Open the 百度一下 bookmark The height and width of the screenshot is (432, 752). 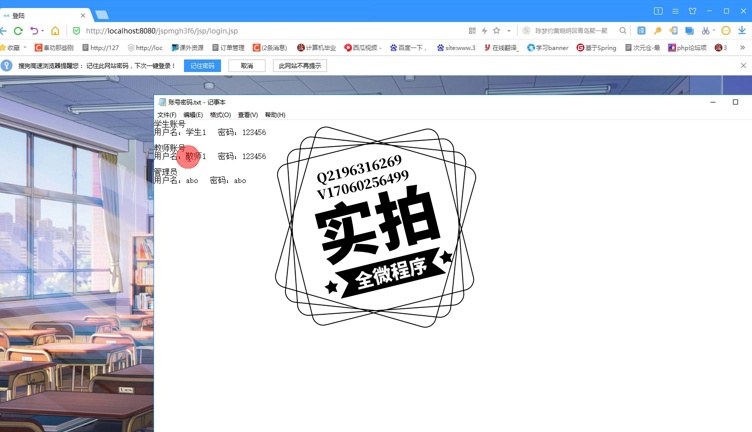point(408,47)
